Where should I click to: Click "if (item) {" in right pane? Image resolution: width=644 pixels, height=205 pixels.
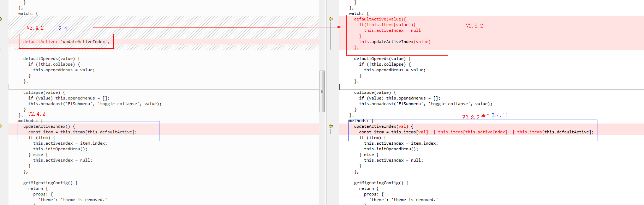point(372,138)
